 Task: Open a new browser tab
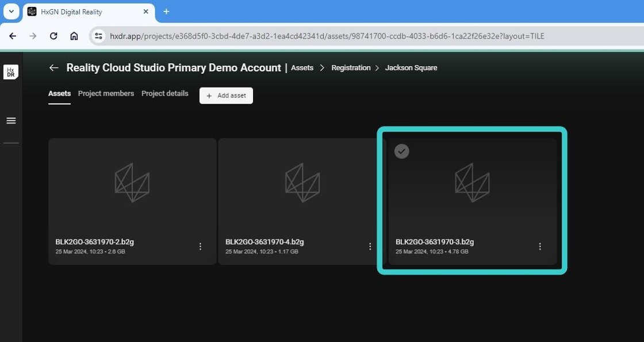click(166, 12)
